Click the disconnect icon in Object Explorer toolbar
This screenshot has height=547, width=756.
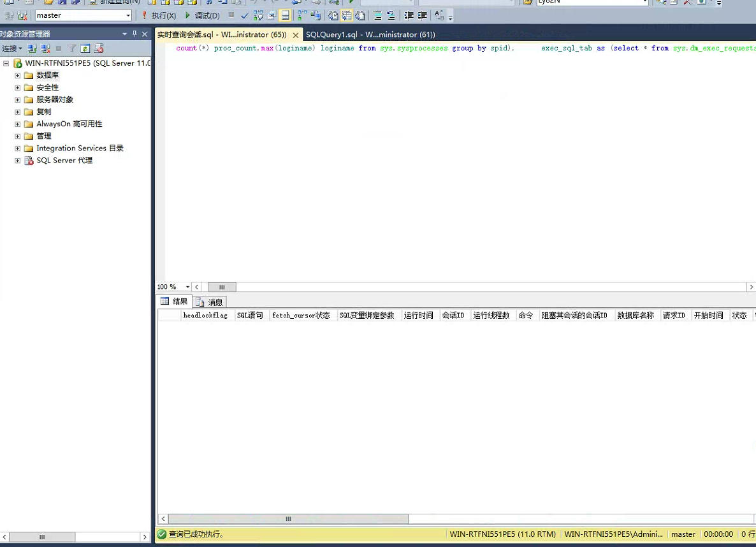tap(45, 48)
